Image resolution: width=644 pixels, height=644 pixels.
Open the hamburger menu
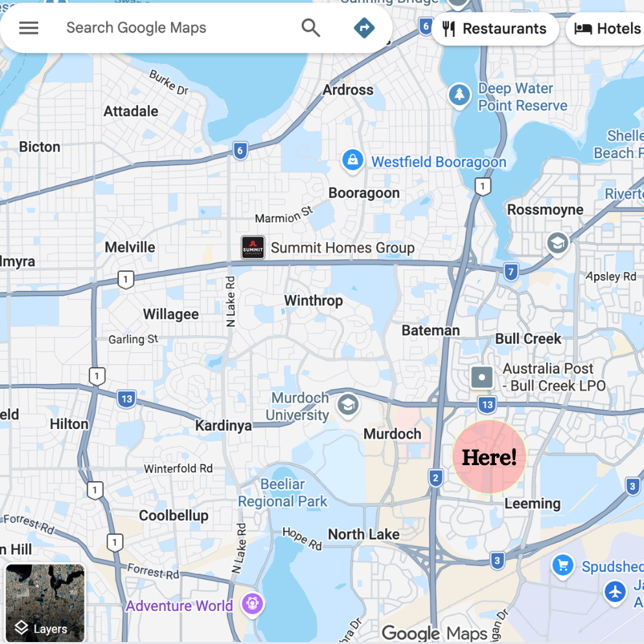coord(29,28)
